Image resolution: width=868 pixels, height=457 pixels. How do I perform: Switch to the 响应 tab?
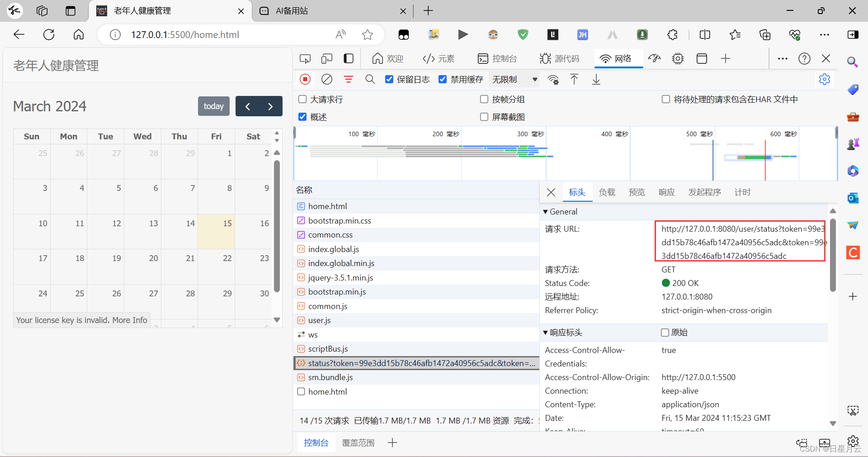[x=666, y=192]
